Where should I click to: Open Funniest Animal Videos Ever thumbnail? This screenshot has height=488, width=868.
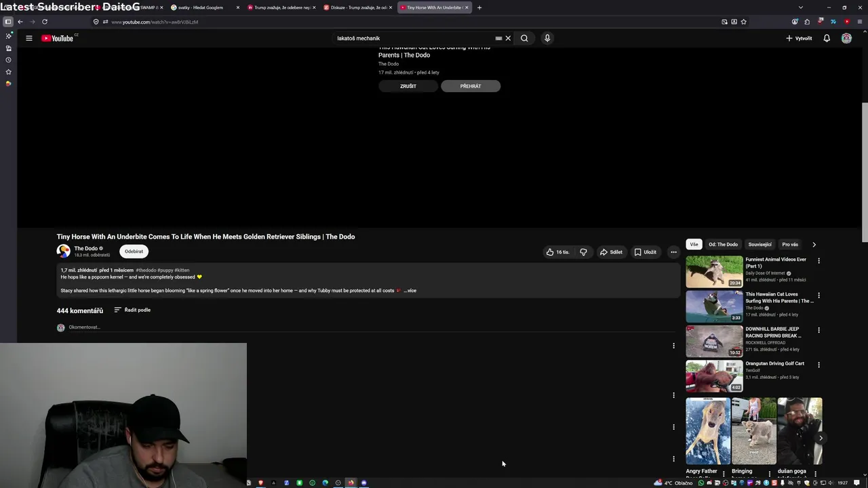714,272
